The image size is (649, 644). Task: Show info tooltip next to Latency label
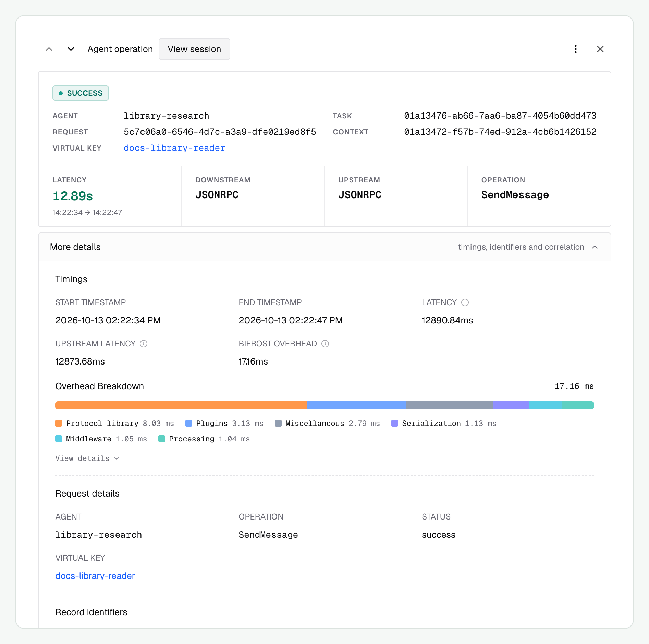[465, 302]
